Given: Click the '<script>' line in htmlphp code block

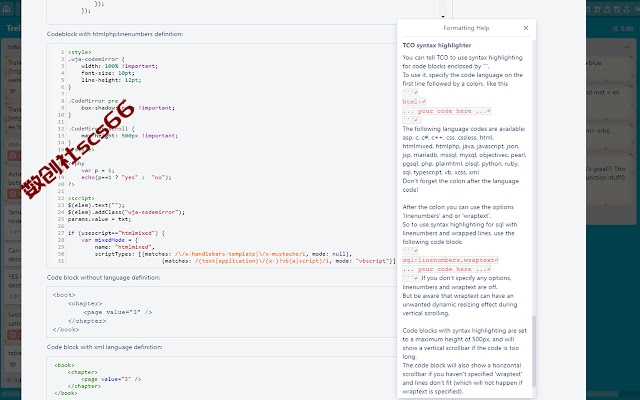Looking at the screenshot, I should point(81,198).
